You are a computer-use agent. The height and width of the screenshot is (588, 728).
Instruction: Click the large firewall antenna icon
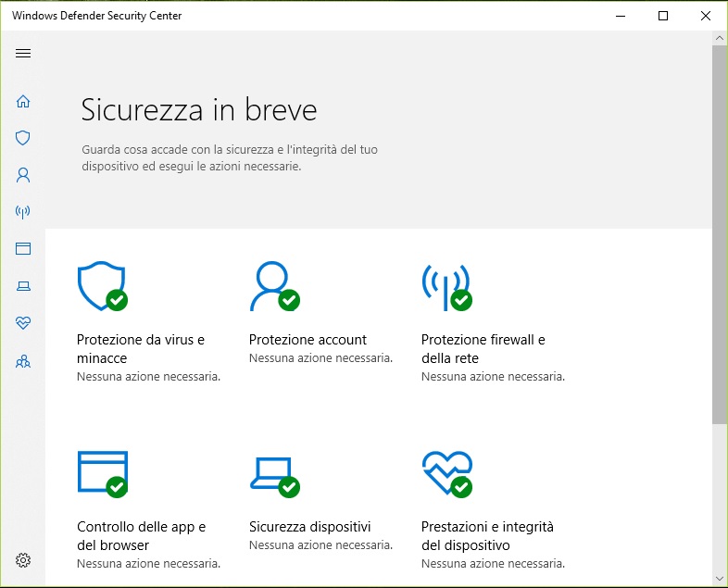tap(446, 287)
